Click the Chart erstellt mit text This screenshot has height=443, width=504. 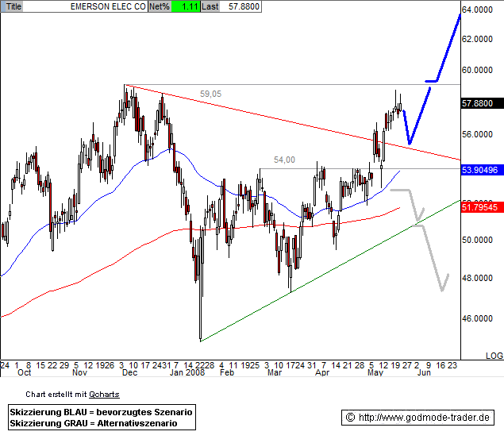[x=56, y=394]
